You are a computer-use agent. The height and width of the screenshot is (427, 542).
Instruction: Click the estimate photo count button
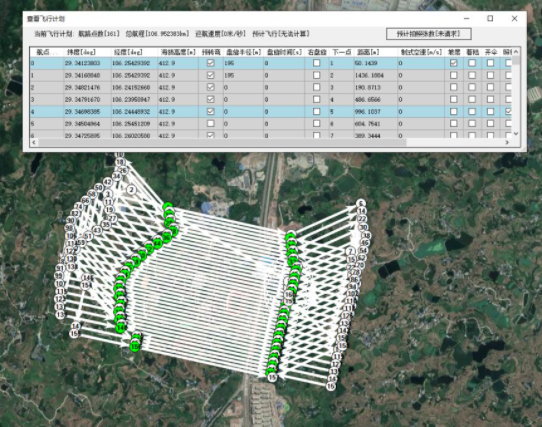click(429, 34)
